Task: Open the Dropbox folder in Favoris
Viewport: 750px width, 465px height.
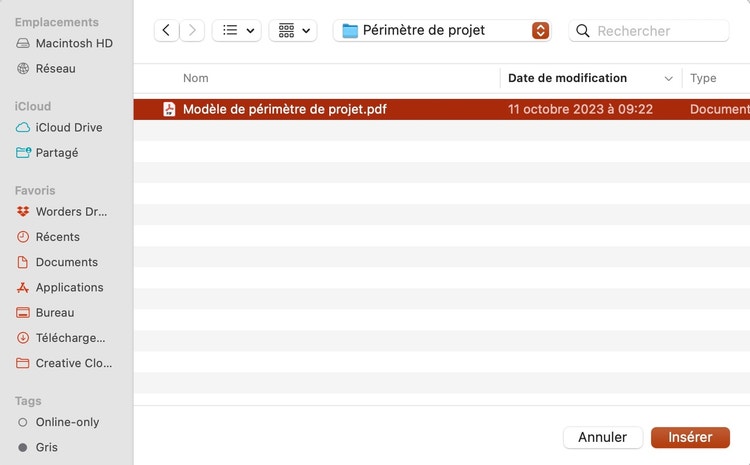Action: coord(70,212)
